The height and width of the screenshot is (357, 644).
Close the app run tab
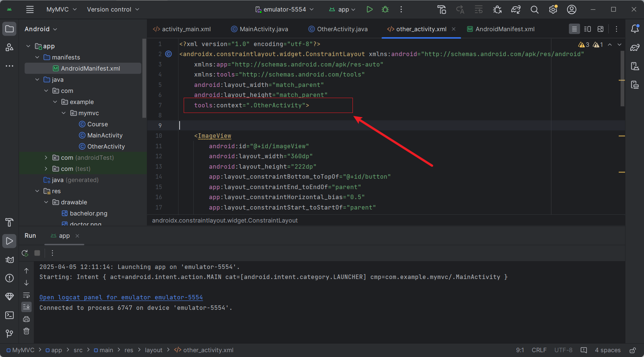77,236
